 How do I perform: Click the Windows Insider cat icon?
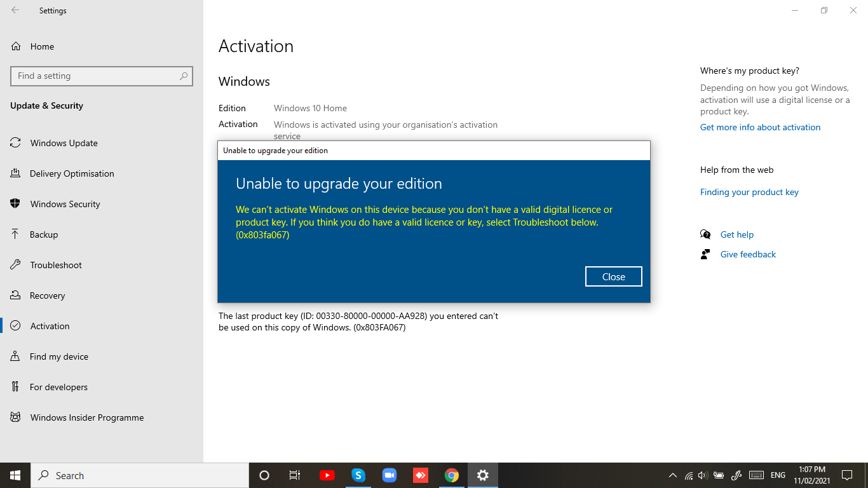click(x=15, y=417)
